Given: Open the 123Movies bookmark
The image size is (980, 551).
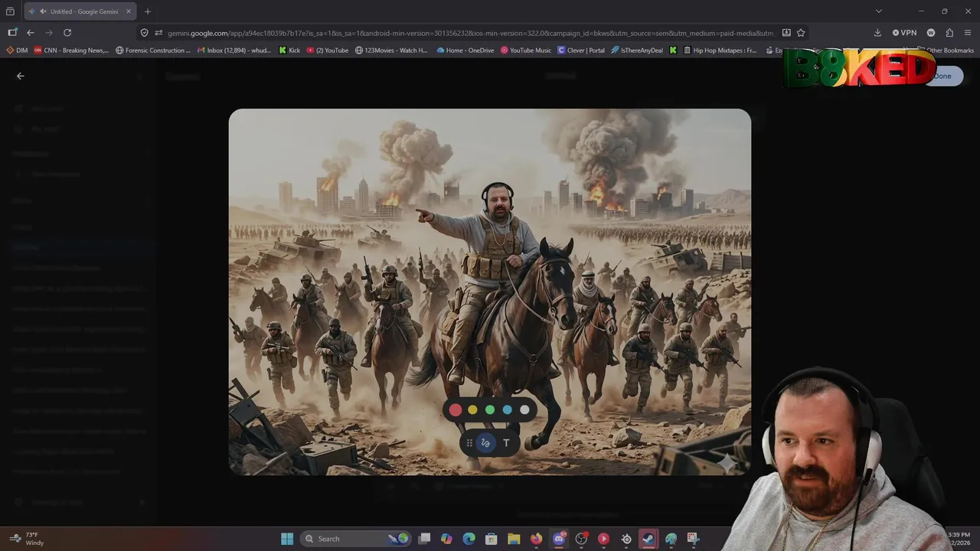Looking at the screenshot, I should click(391, 51).
